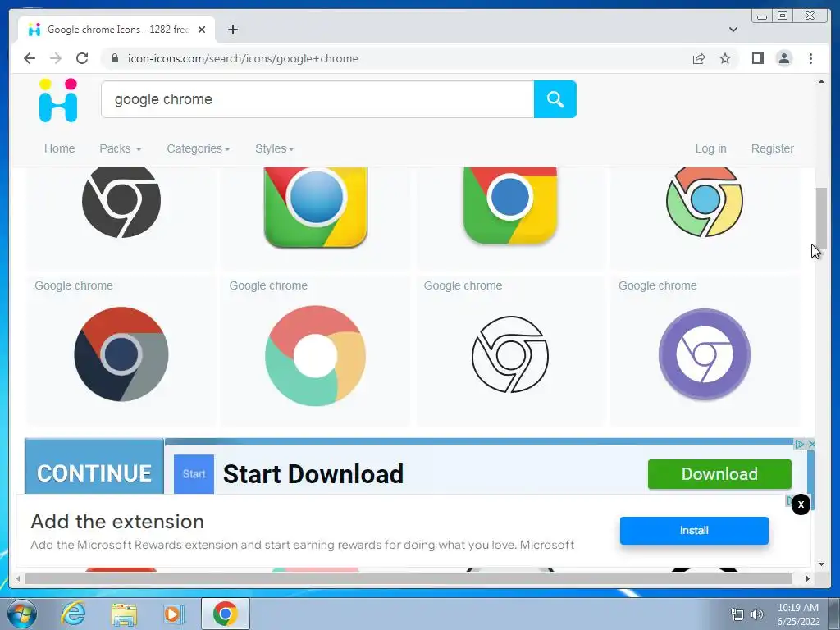Click the Start Download ad headline

313,474
